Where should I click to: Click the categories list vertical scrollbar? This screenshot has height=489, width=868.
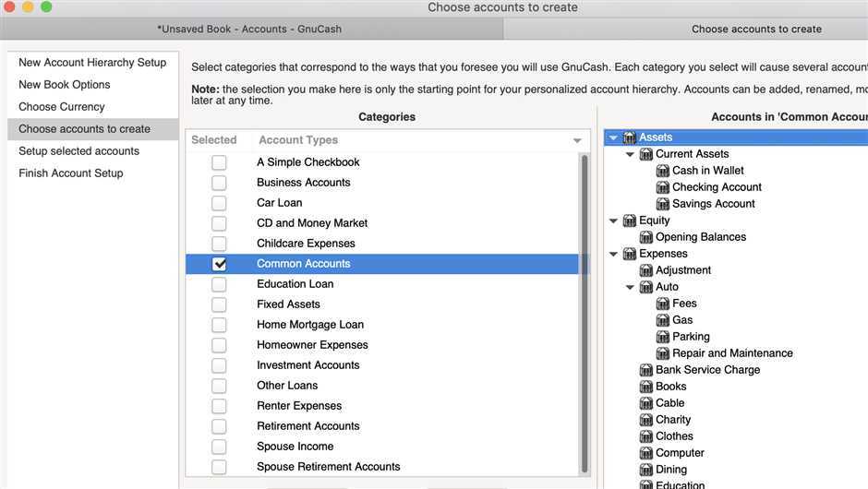click(x=584, y=313)
